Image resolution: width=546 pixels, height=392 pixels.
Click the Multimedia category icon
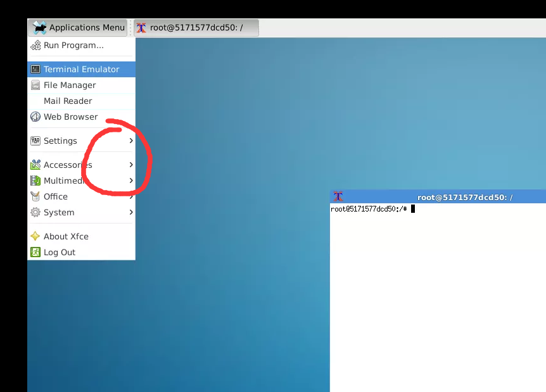click(x=35, y=180)
